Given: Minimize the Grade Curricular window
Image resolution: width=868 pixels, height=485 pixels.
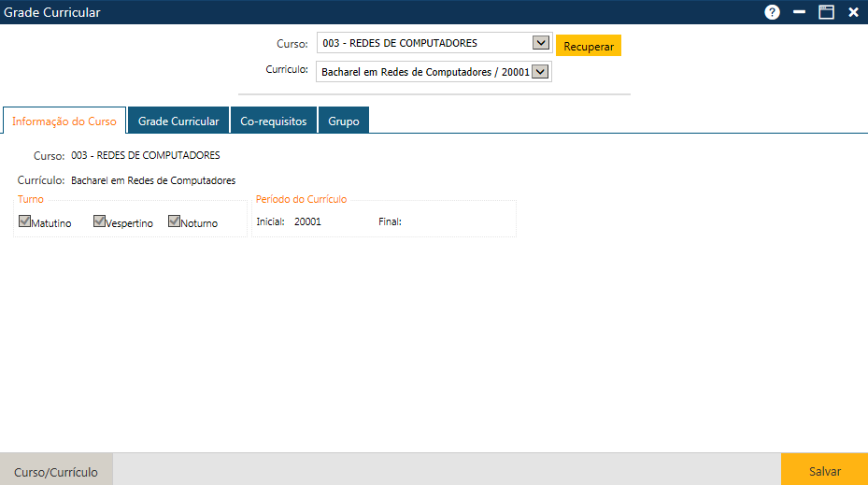Looking at the screenshot, I should pos(799,12).
